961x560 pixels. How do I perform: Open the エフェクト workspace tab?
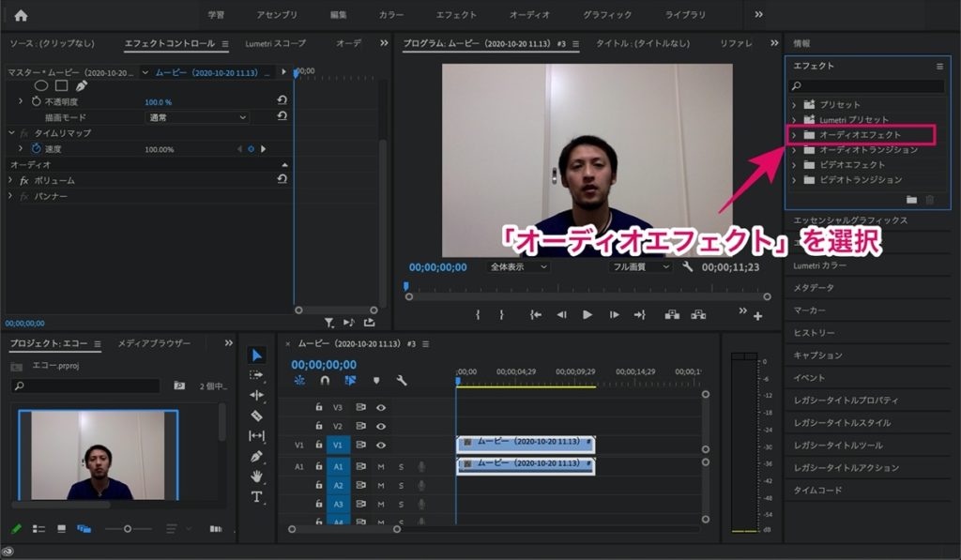[x=456, y=15]
